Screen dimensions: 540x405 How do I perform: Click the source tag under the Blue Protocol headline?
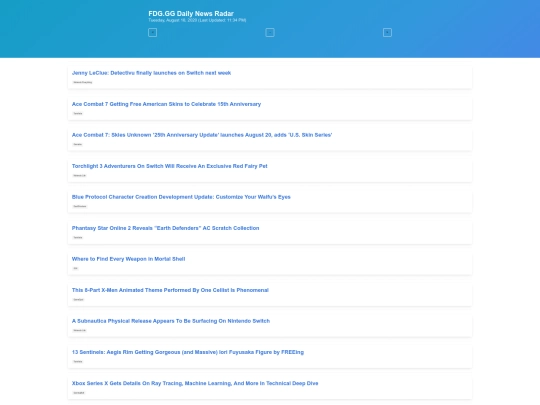coord(80,206)
